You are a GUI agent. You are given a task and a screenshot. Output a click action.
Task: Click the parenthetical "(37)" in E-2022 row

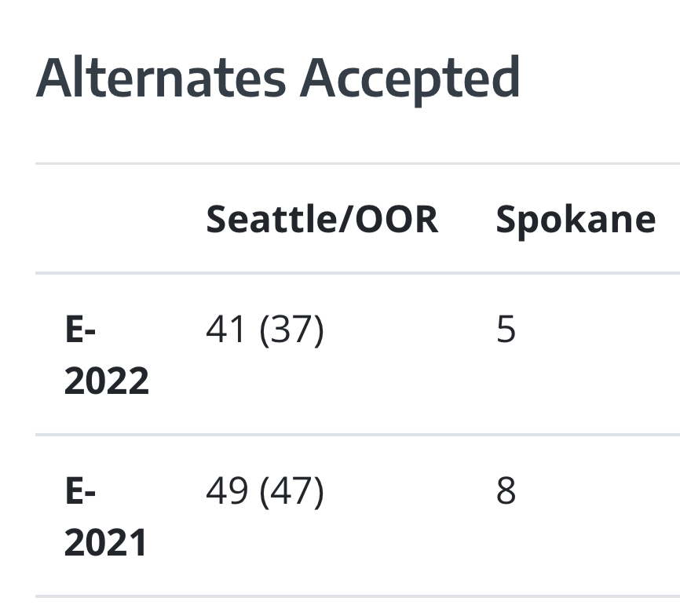(291, 330)
